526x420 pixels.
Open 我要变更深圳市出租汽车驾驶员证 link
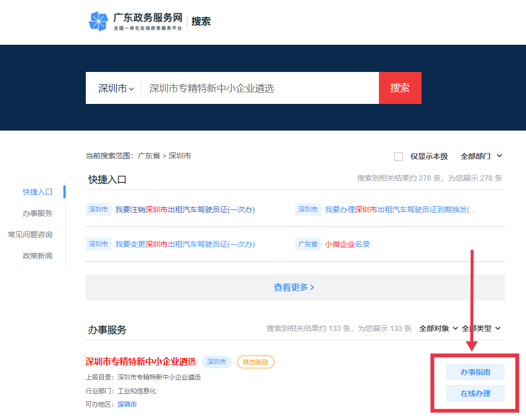[x=185, y=244]
